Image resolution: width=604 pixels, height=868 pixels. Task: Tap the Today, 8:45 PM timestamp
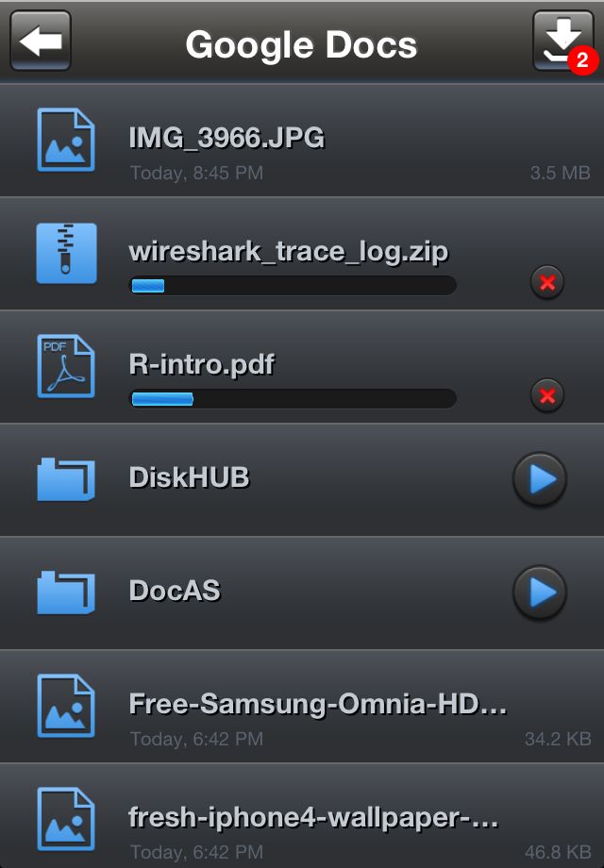coord(196,173)
